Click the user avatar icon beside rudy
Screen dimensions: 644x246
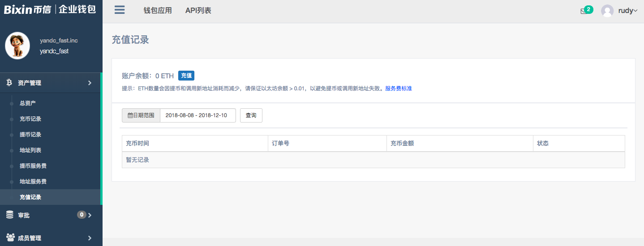click(x=607, y=11)
